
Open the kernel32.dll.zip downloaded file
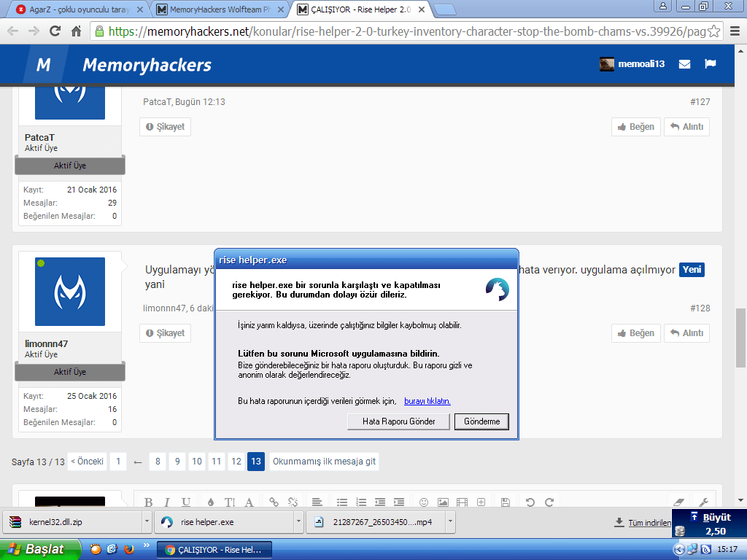(72, 522)
